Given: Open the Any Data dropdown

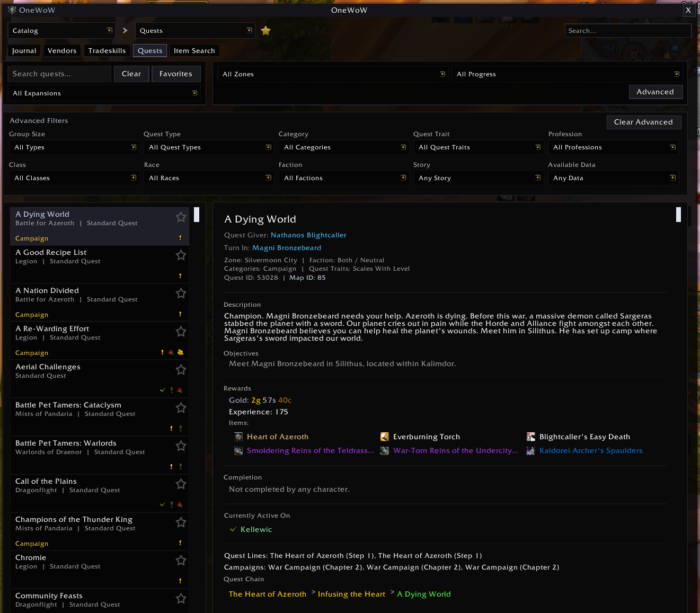Looking at the screenshot, I should [x=613, y=178].
